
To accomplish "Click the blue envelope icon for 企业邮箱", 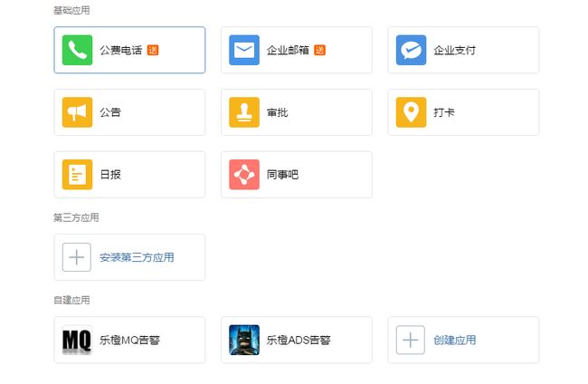I will point(244,50).
